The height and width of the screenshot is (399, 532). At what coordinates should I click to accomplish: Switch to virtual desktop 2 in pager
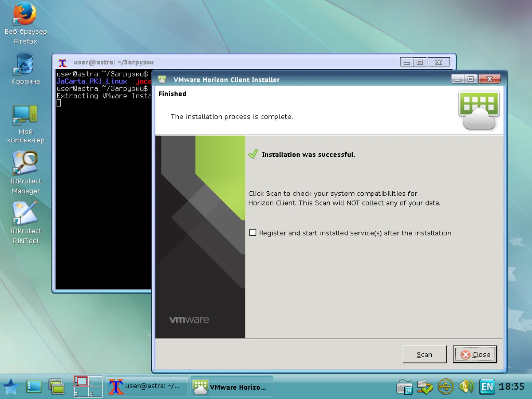pos(95,381)
